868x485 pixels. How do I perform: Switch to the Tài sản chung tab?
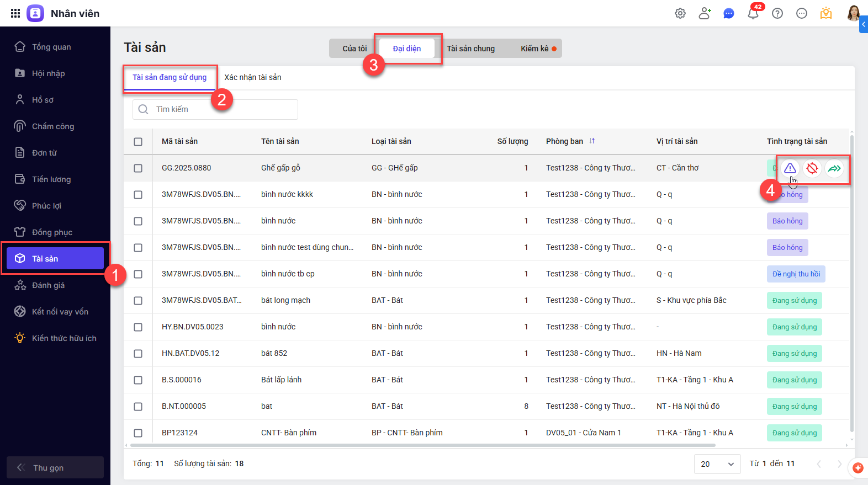[x=470, y=49]
